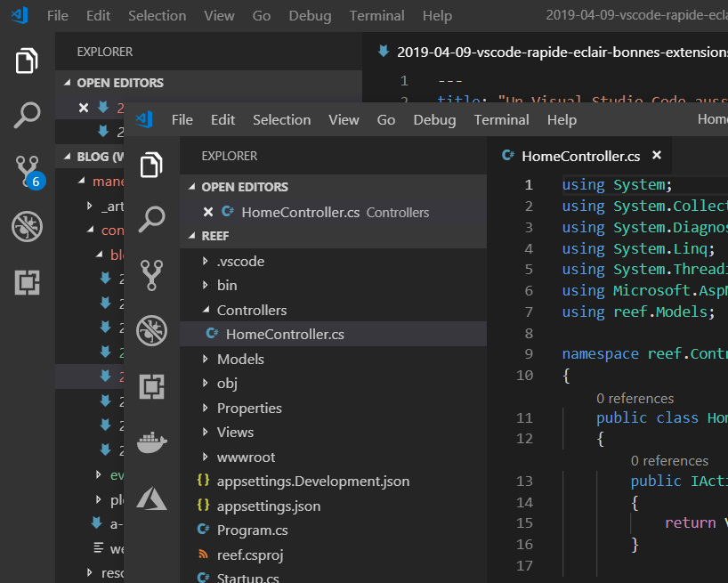Viewport: 728px width, 583px height.
Task: Open Selection menu in back window
Action: [158, 15]
